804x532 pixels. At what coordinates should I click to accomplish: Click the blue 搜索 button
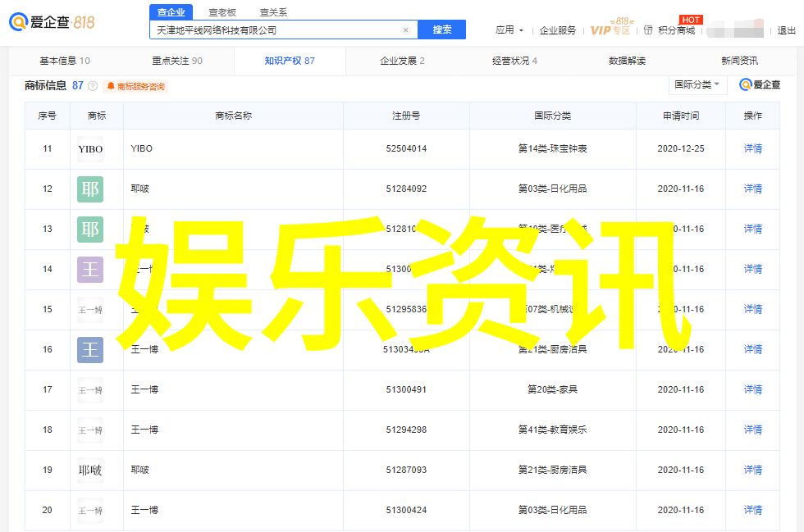pos(442,30)
